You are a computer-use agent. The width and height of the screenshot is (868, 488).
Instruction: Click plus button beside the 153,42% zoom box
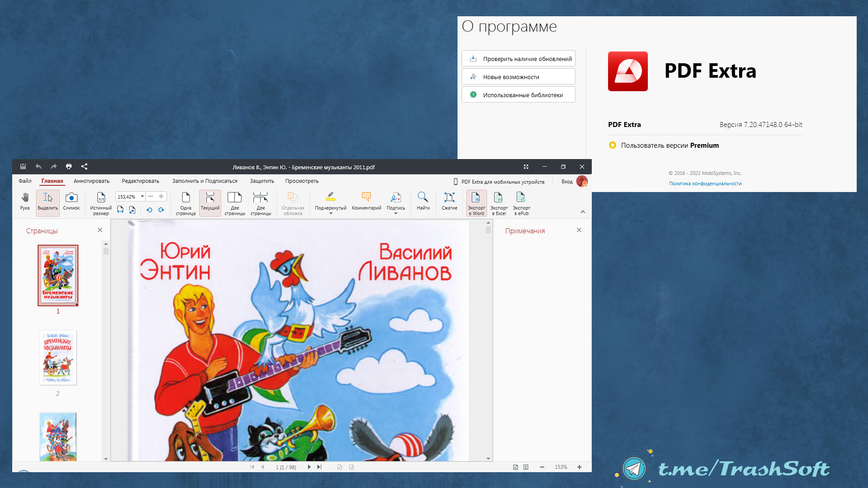(161, 196)
